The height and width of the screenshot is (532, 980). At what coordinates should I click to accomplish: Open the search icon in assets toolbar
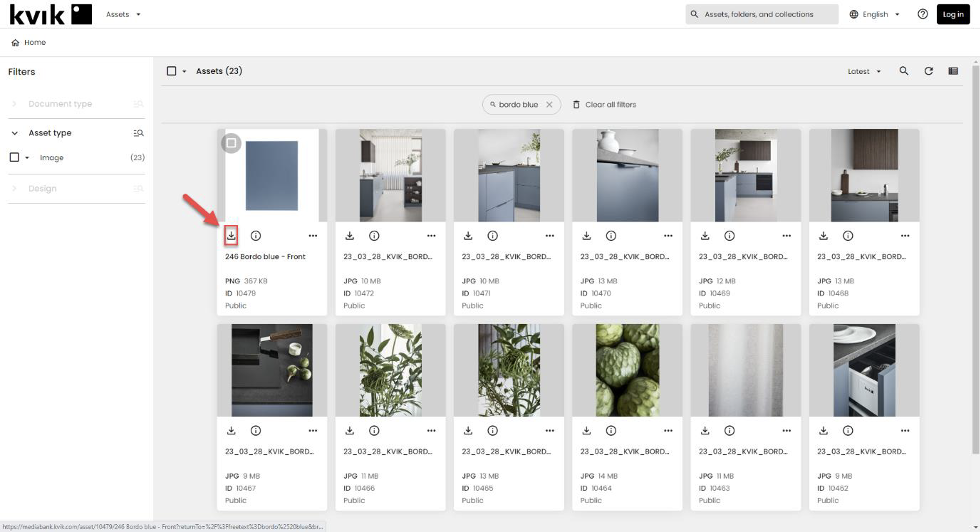tap(904, 71)
